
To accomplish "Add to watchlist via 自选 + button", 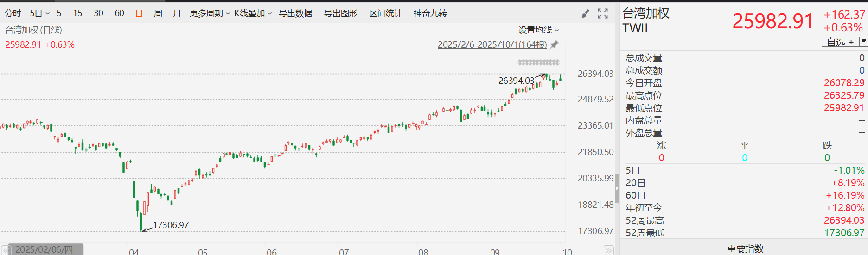I will (x=840, y=42).
